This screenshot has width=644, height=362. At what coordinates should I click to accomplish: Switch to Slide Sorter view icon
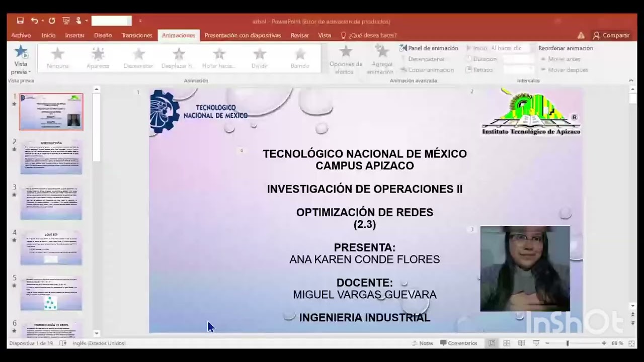[x=507, y=343]
